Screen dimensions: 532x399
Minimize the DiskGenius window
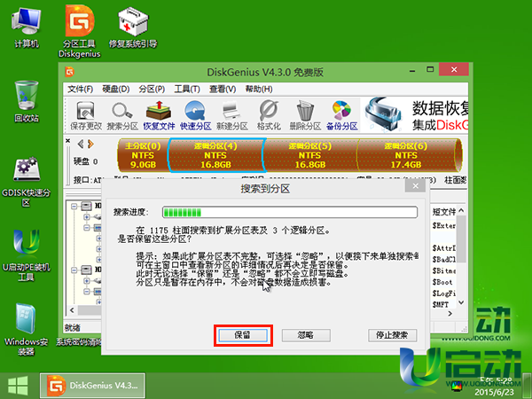tap(412, 70)
